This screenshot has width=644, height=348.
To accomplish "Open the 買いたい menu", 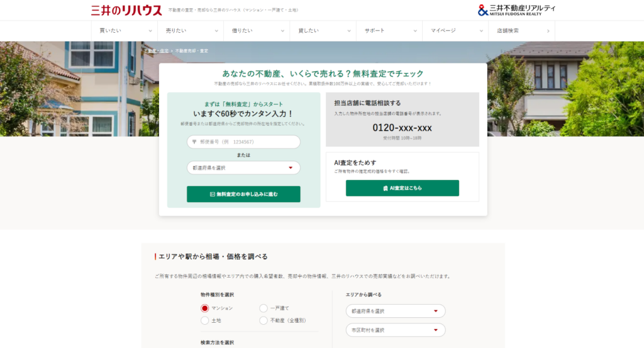I will [x=125, y=31].
